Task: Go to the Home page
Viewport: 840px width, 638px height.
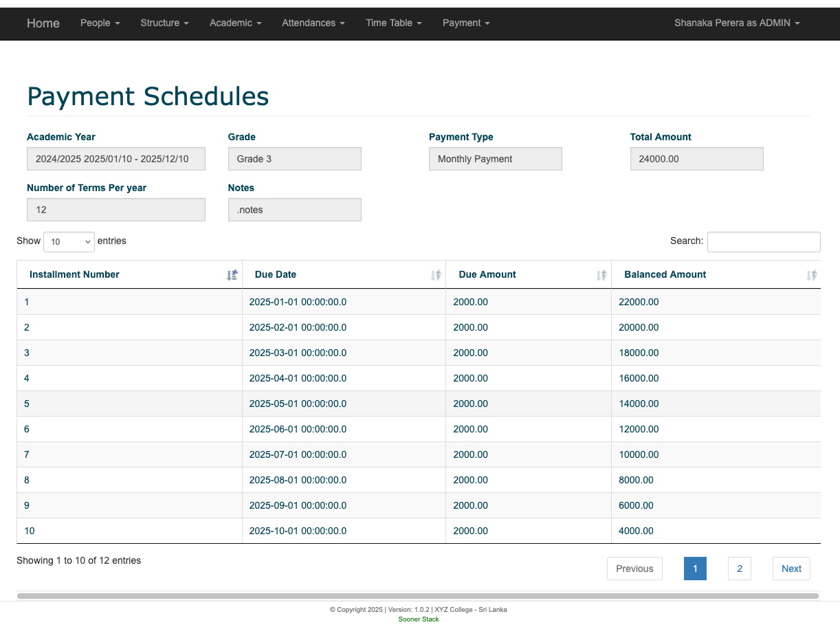Action: click(43, 23)
